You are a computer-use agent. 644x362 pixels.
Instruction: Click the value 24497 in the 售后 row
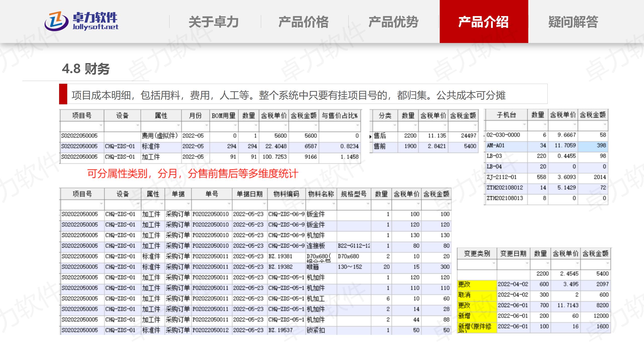click(468, 136)
